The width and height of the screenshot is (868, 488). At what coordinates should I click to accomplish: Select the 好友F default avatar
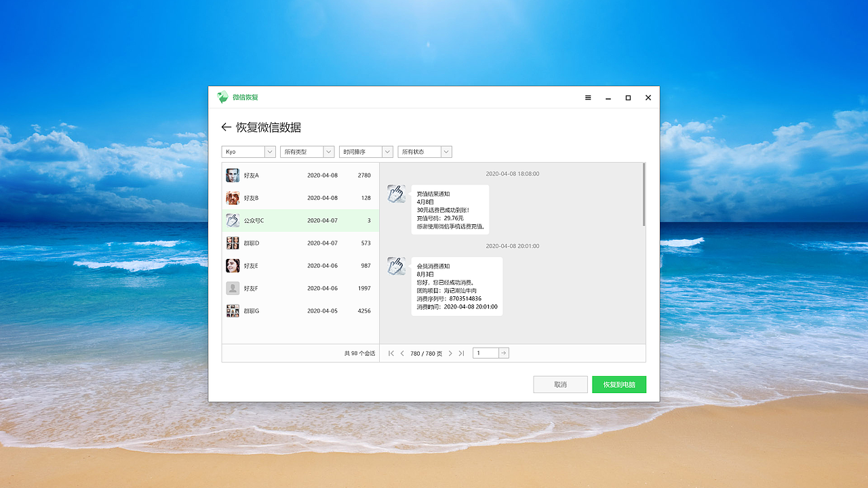[x=233, y=288]
